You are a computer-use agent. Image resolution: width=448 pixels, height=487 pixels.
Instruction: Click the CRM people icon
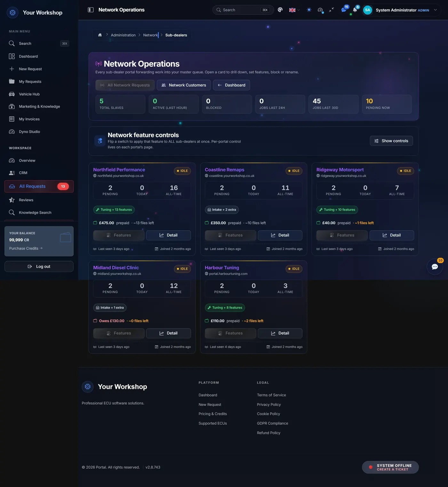(12, 173)
